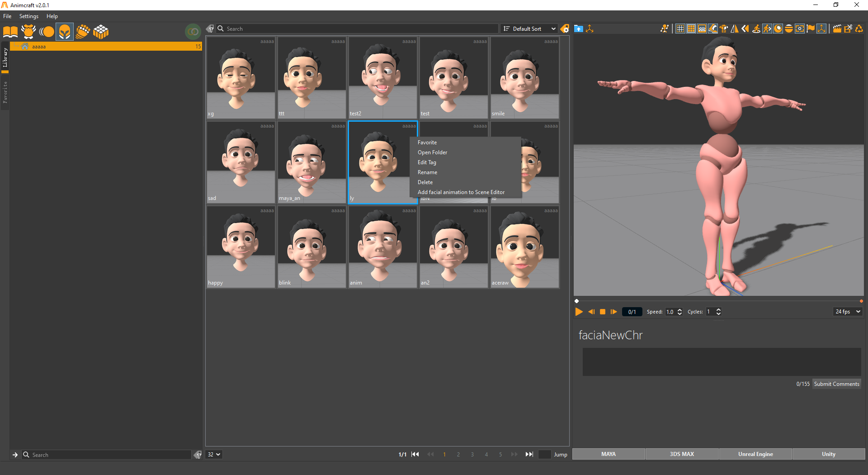The image size is (868, 475).
Task: Select the motion ball category icon
Action: coord(47,32)
